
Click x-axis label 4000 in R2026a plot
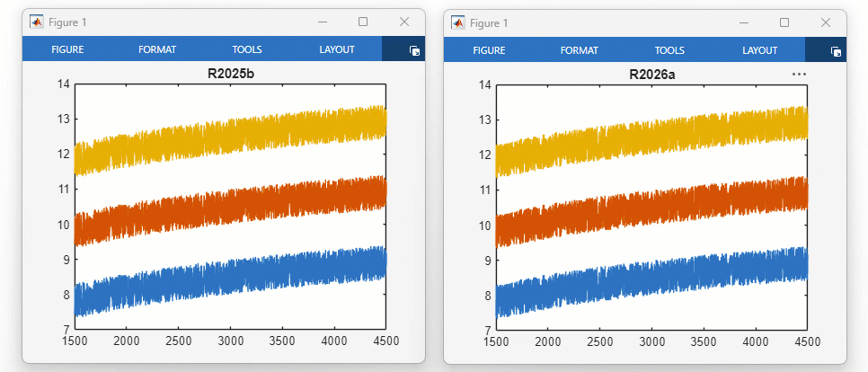(756, 341)
